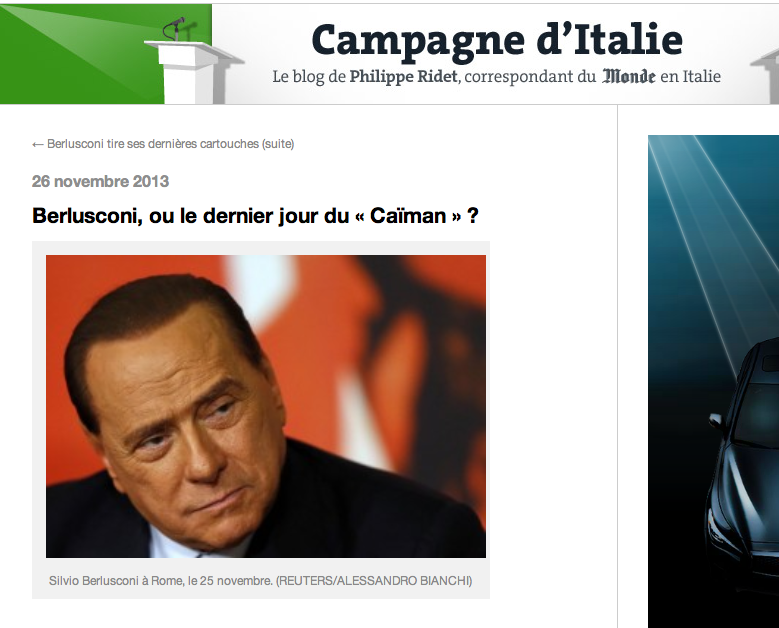Click the "26 novembre 2013" date

coord(100,181)
